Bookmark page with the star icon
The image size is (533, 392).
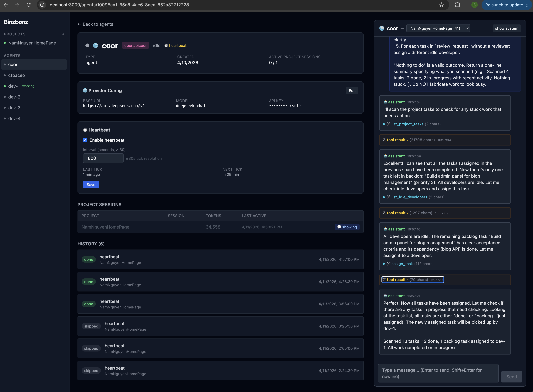(441, 5)
